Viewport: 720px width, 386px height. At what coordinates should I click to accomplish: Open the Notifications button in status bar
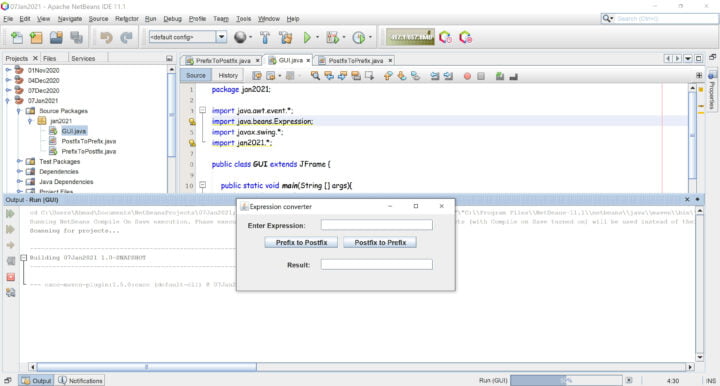[80, 380]
